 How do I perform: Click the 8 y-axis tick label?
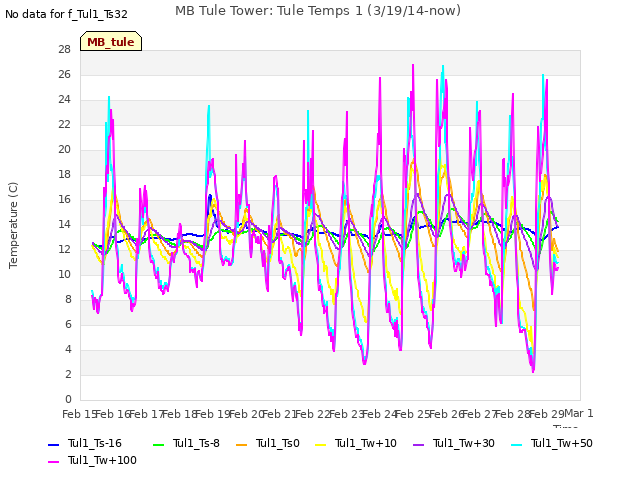pos(68,299)
